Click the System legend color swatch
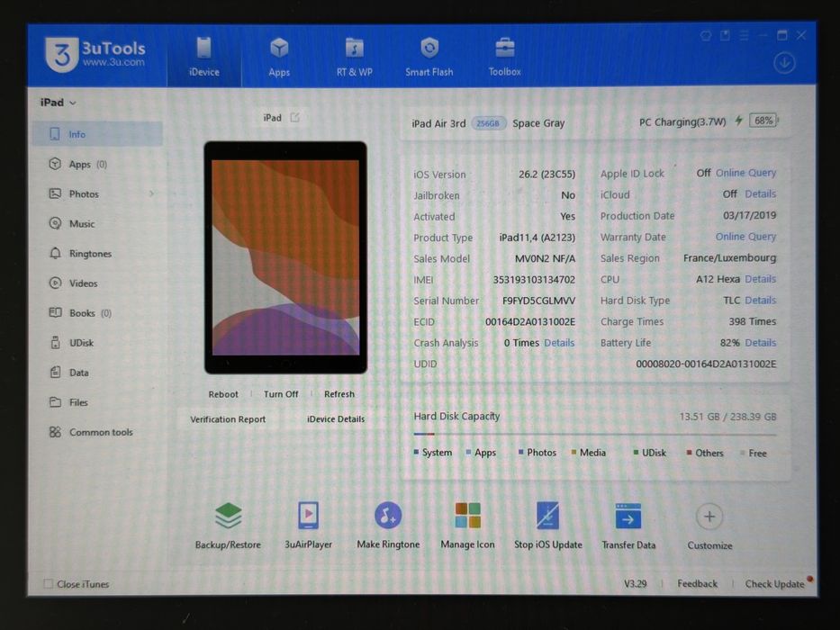The height and width of the screenshot is (630, 840). coord(416,452)
